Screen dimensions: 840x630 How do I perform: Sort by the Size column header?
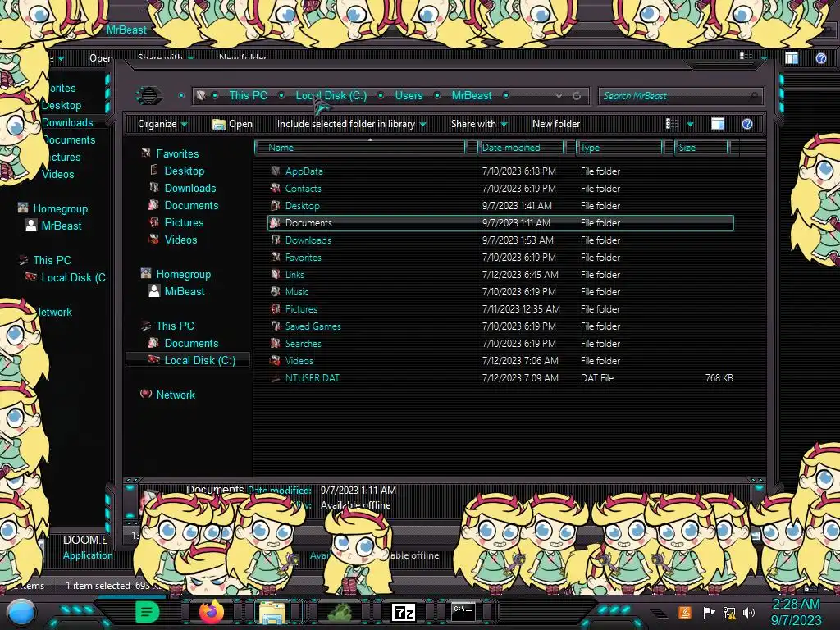coord(702,148)
